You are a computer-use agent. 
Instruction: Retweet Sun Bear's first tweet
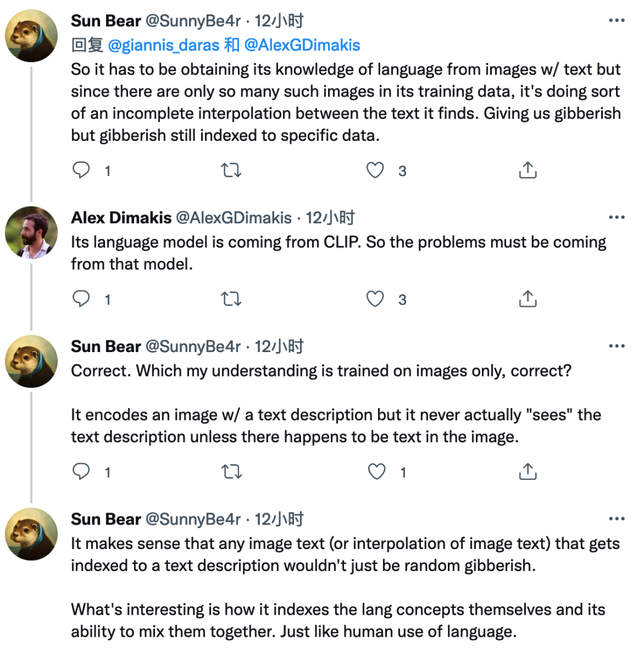[x=231, y=171]
